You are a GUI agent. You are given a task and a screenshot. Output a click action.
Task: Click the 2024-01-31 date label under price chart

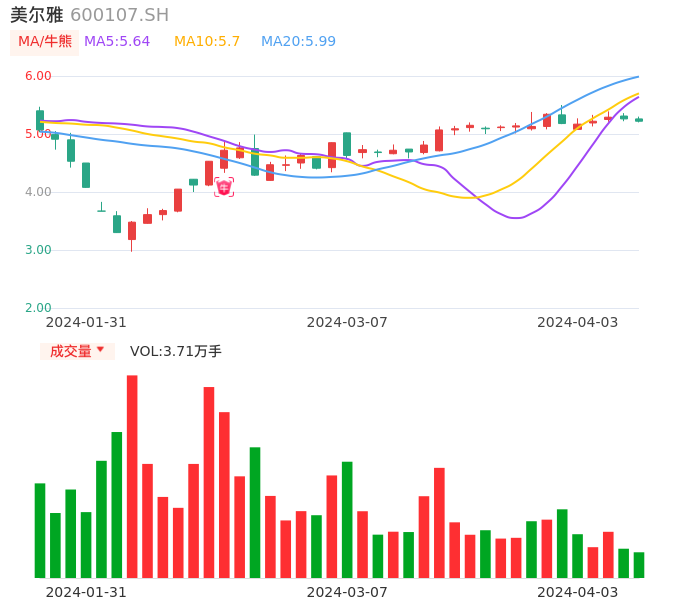[x=86, y=322]
